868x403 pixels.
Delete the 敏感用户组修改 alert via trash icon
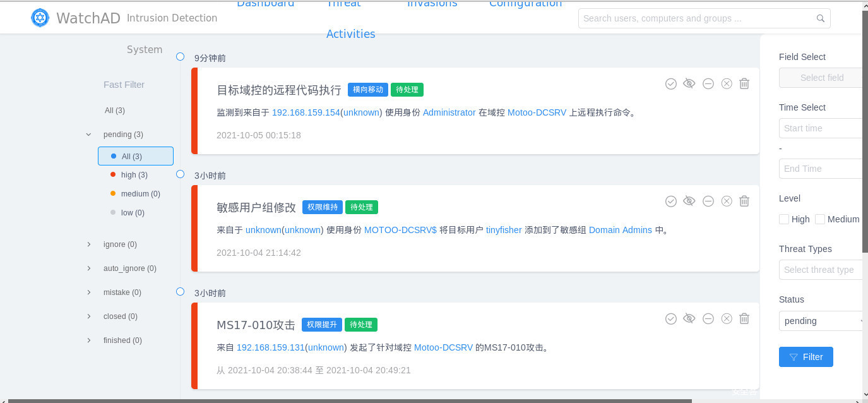[744, 201]
